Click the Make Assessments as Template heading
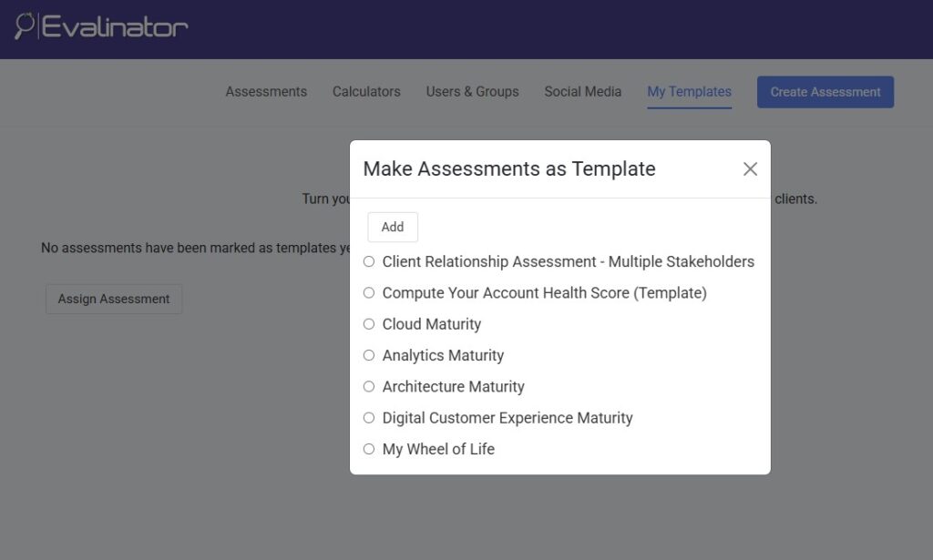This screenshot has width=933, height=560. pyautogui.click(x=509, y=168)
